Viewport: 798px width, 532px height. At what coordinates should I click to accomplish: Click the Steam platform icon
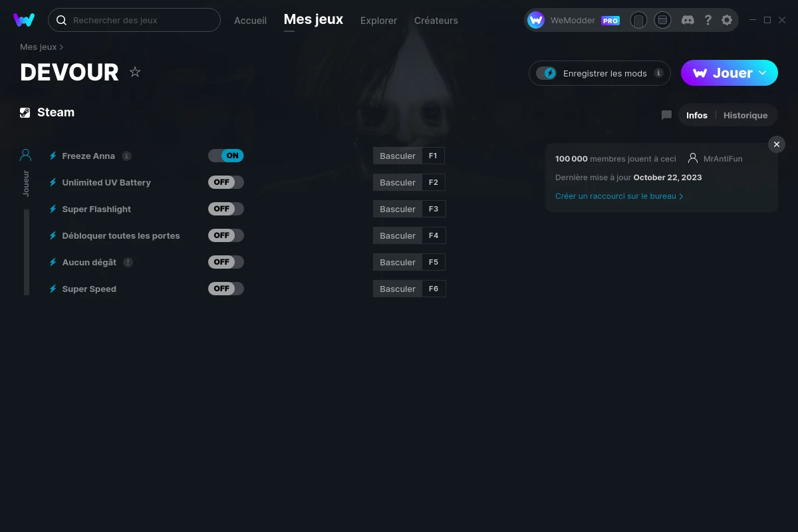point(25,112)
